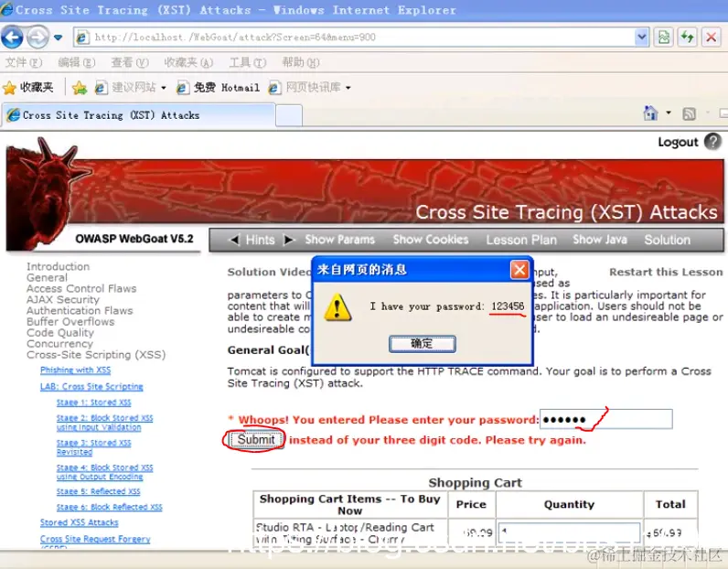Click the password input field
Viewport: 728px width, 569px height.
(x=605, y=420)
